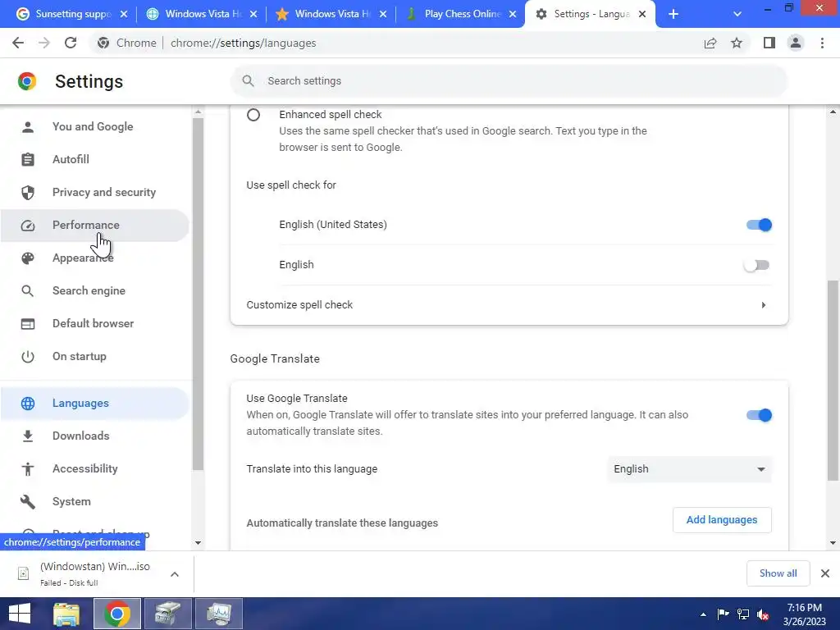Bookmark this page with the star icon
The image size is (840, 630).
coord(737,43)
